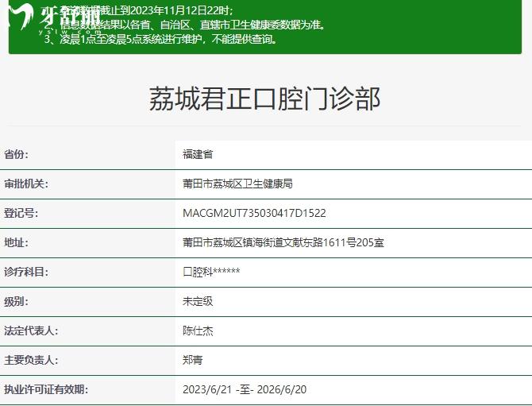Select the province value 福建省
This screenshot has height=406, width=532.
198,154
